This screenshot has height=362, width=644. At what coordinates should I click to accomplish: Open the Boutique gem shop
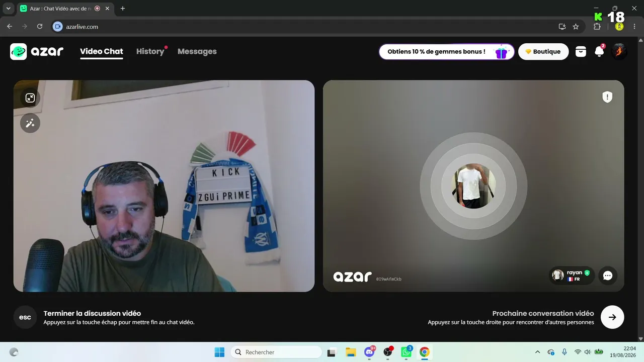pos(543,51)
